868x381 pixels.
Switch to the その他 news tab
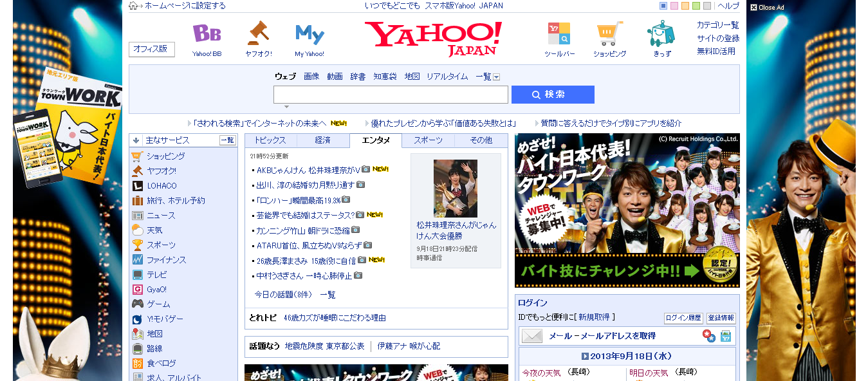(481, 140)
